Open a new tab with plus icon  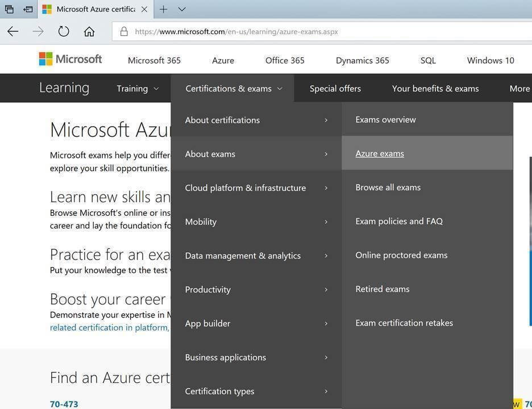point(163,9)
